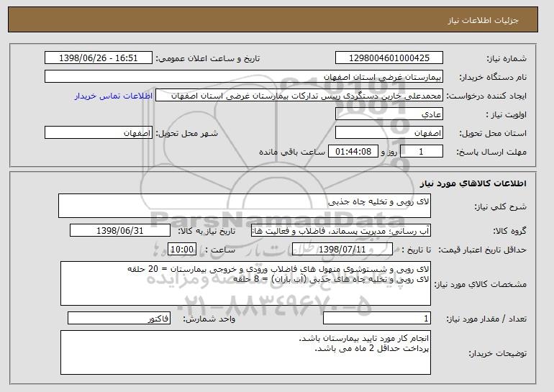Open the buyer contact info link
The width and height of the screenshot is (554, 392).
click(114, 96)
